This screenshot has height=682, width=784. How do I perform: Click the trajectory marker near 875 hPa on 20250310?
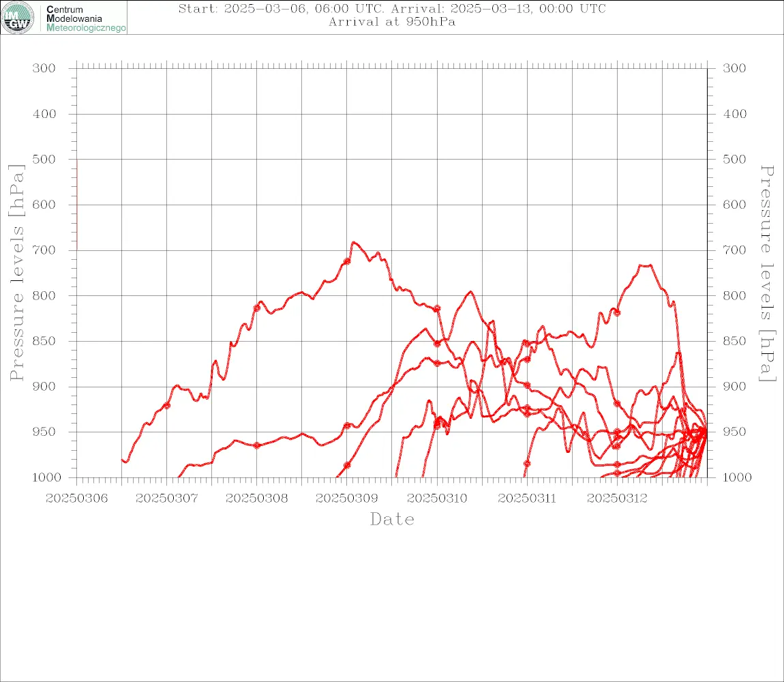437,364
